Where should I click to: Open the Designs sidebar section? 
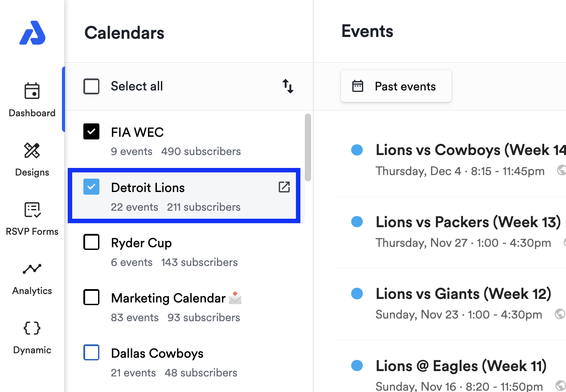click(32, 159)
